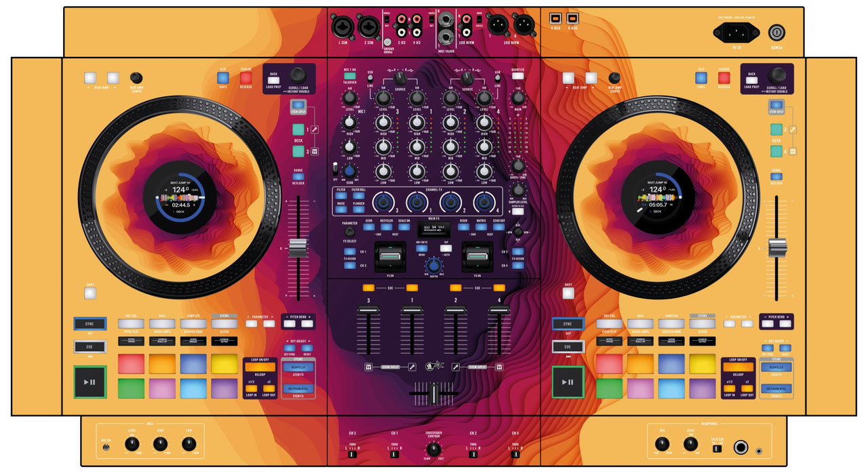Select the SAMPLER pad mode on right deck
868x473 pixels.
point(671,324)
